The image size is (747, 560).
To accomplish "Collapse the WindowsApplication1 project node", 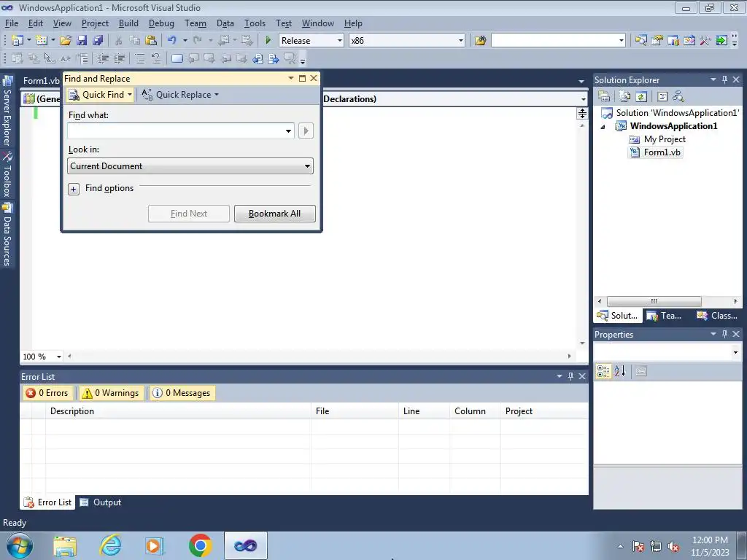I will tap(603, 127).
